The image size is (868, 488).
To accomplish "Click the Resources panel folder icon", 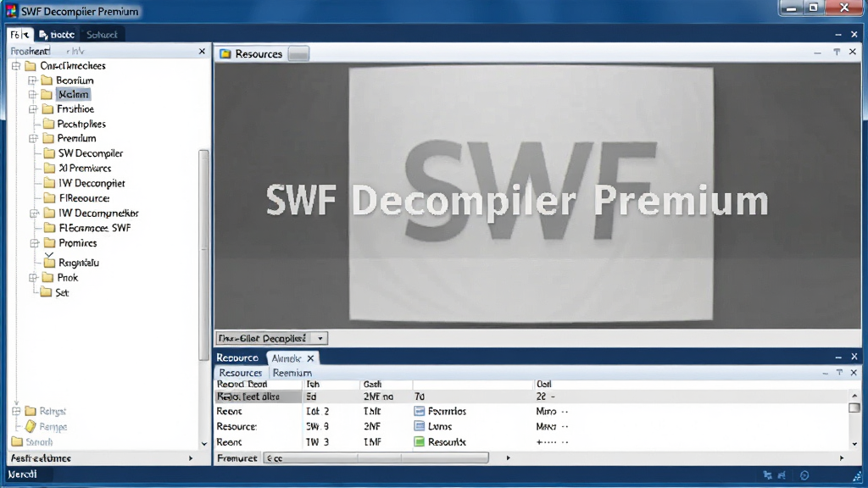I will point(225,53).
